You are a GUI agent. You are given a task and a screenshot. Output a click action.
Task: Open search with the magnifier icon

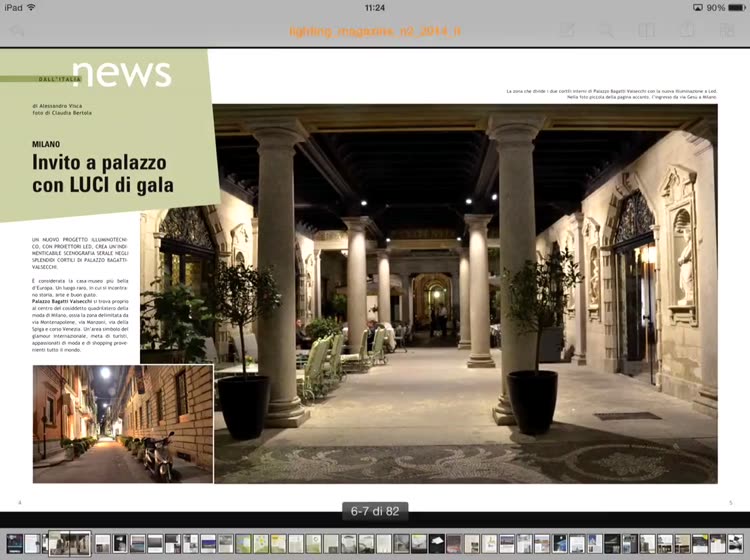point(607,31)
